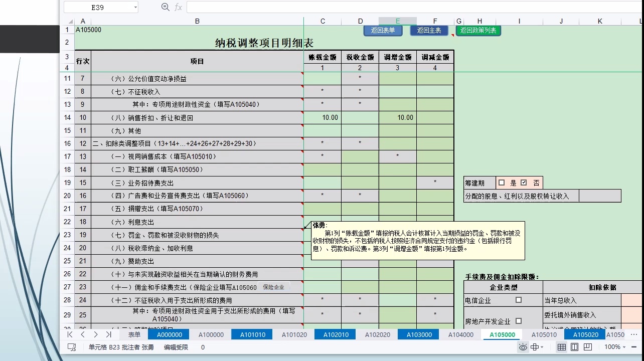
Task: Switch to the A104000 sheet tab
Action: tap(460, 334)
